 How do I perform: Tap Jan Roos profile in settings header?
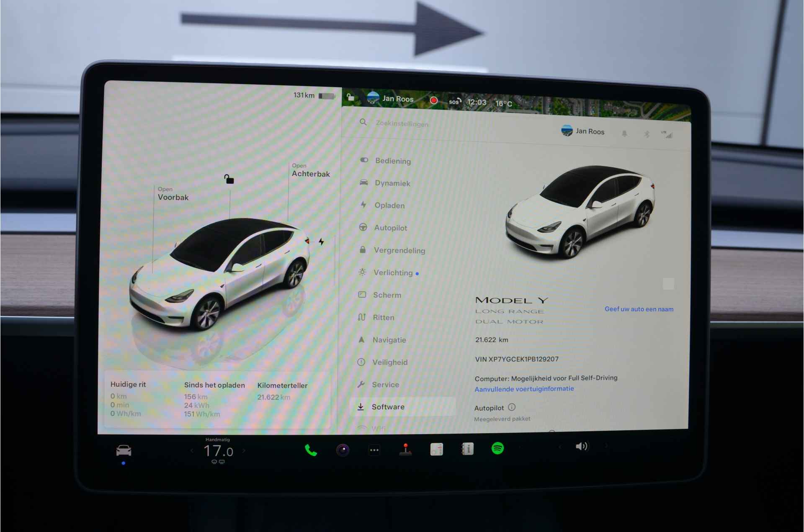[583, 131]
